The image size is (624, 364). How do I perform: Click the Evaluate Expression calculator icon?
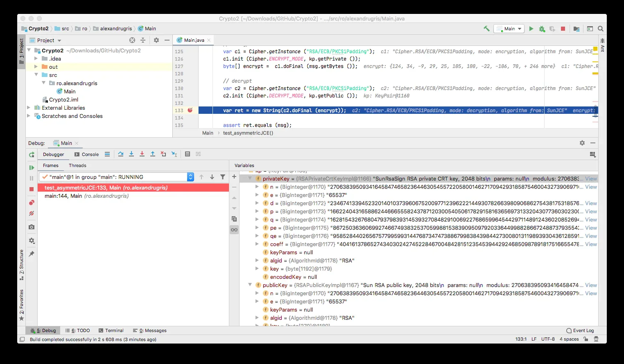pyautogui.click(x=188, y=154)
